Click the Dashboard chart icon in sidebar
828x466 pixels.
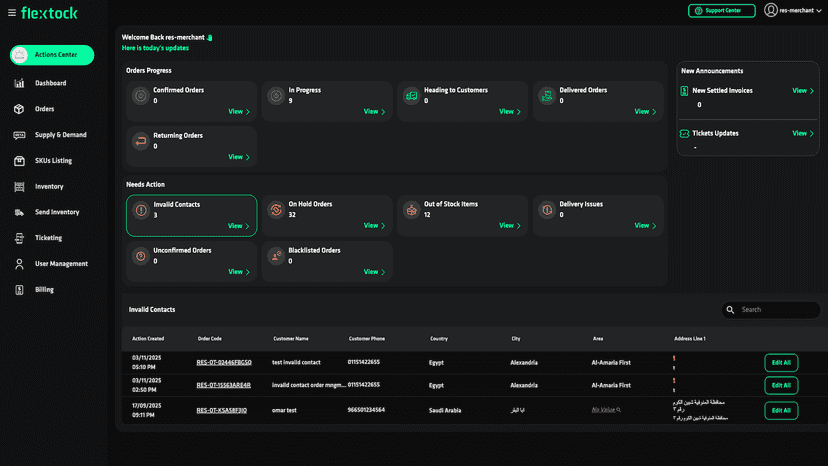[19, 83]
